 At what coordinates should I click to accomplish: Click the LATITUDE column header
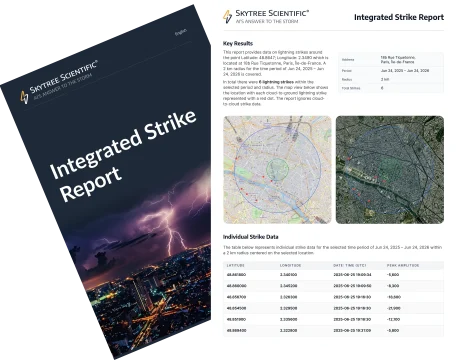[x=235, y=265]
